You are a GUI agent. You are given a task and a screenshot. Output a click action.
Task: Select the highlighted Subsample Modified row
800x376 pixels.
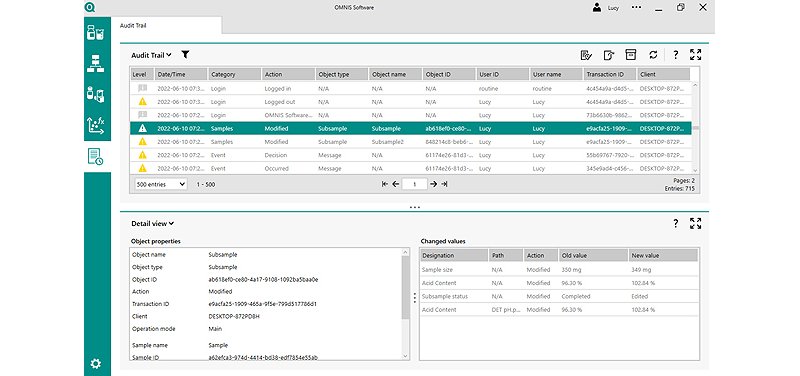pos(411,129)
